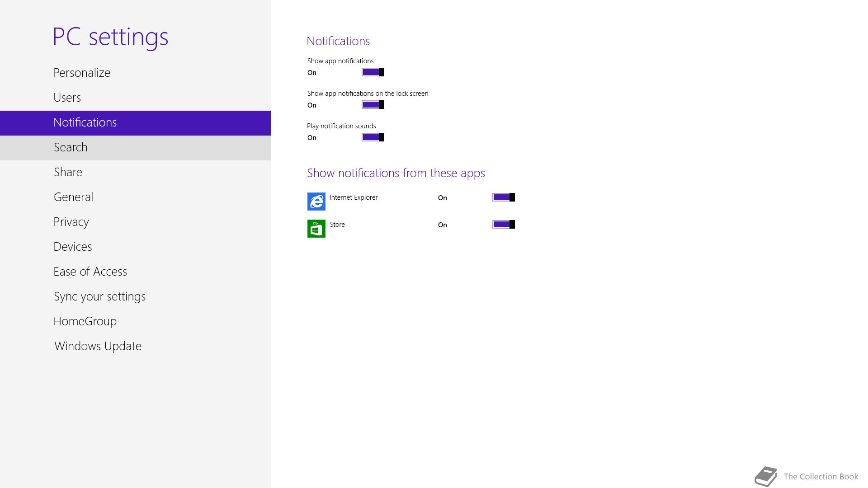
Task: Click the PC settings title
Action: point(110,37)
